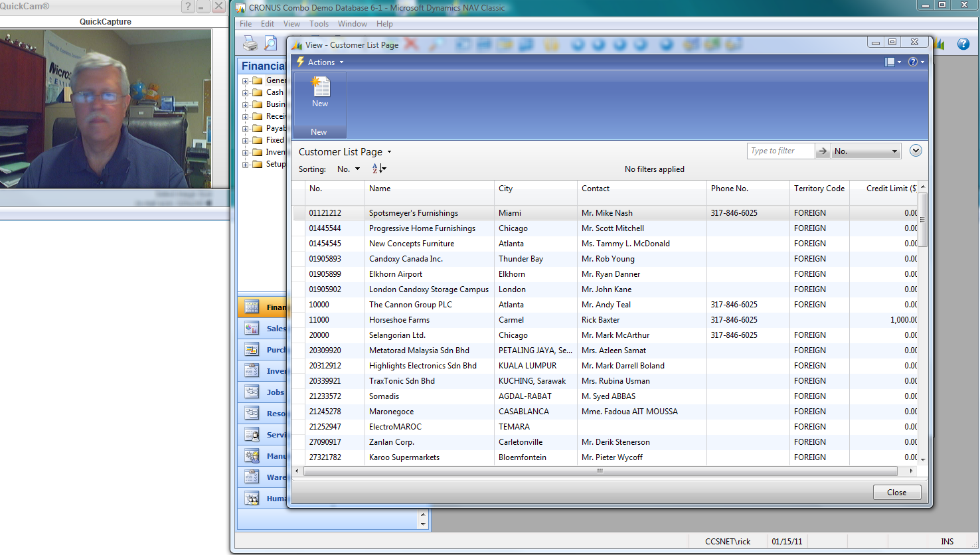
Task: Click the Horseshoe Farms customer name
Action: click(399, 320)
